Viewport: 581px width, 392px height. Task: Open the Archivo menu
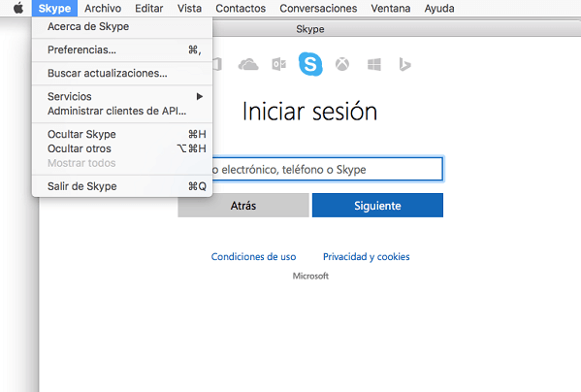[103, 8]
